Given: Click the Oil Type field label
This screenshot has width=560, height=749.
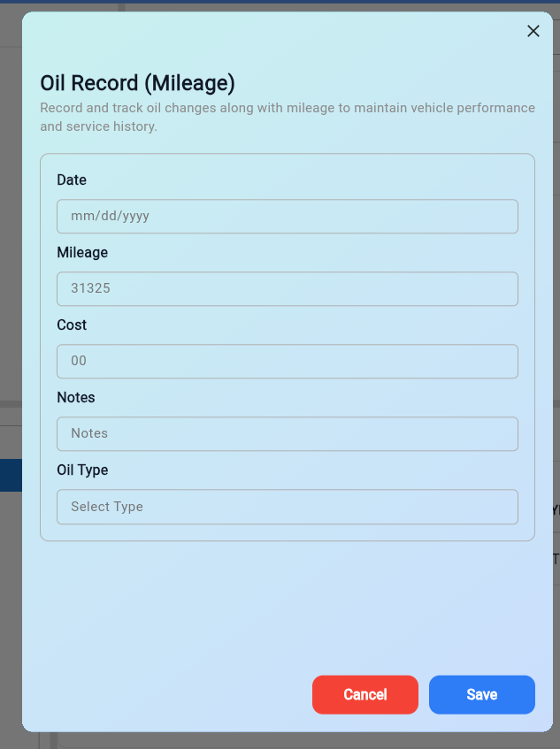Looking at the screenshot, I should 82,470.
